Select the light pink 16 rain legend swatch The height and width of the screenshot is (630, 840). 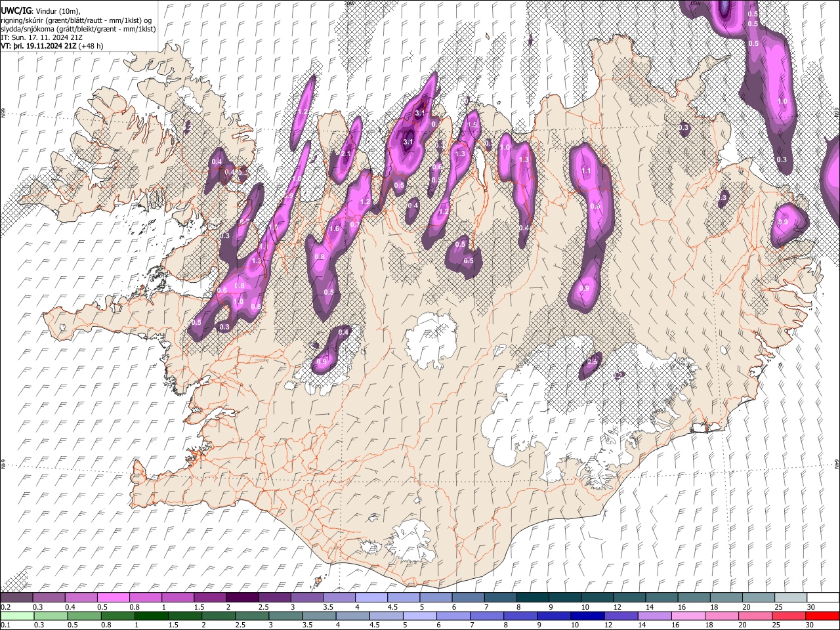[x=688, y=616]
